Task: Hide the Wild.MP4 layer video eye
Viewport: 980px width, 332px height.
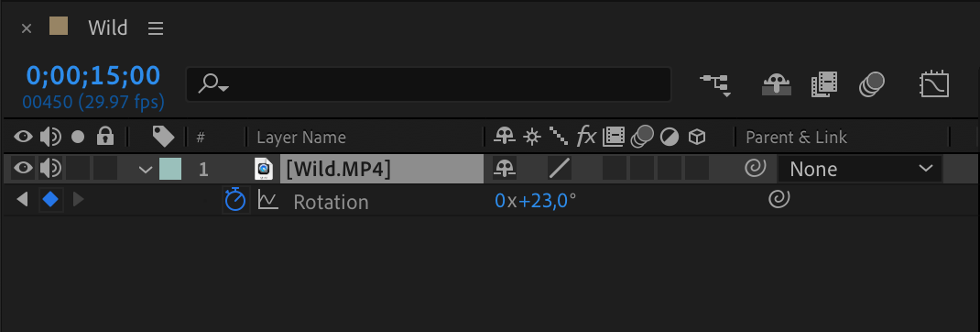Action: click(x=24, y=168)
